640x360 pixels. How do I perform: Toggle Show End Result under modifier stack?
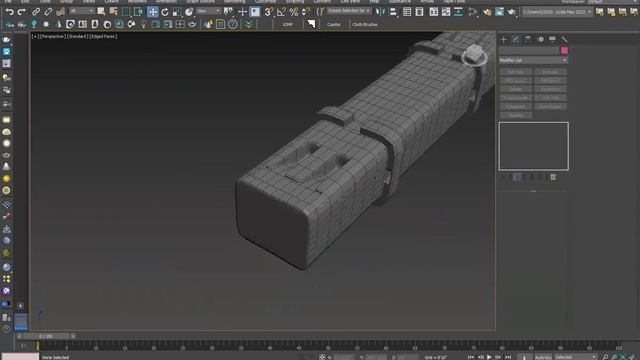click(516, 177)
